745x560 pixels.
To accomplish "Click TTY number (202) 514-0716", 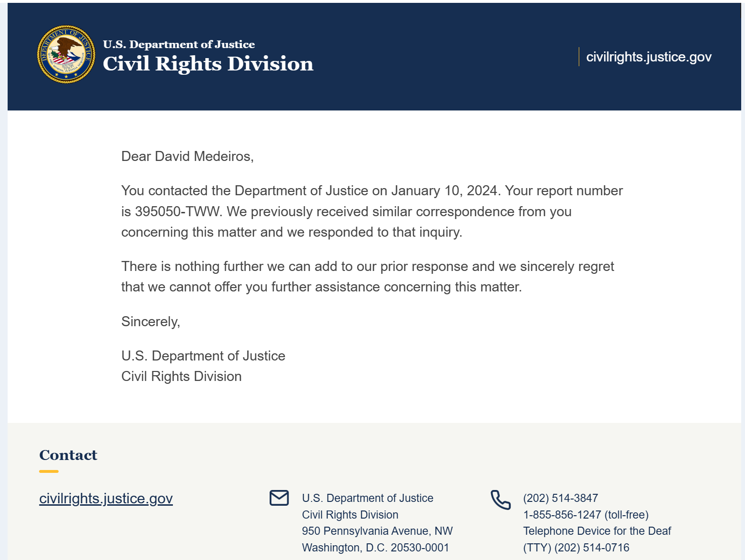I will pyautogui.click(x=592, y=548).
